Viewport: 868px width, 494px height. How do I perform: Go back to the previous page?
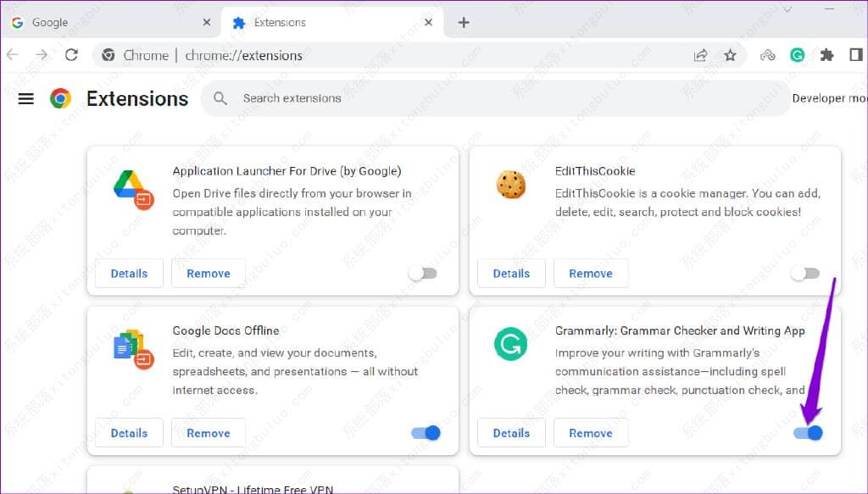point(12,55)
